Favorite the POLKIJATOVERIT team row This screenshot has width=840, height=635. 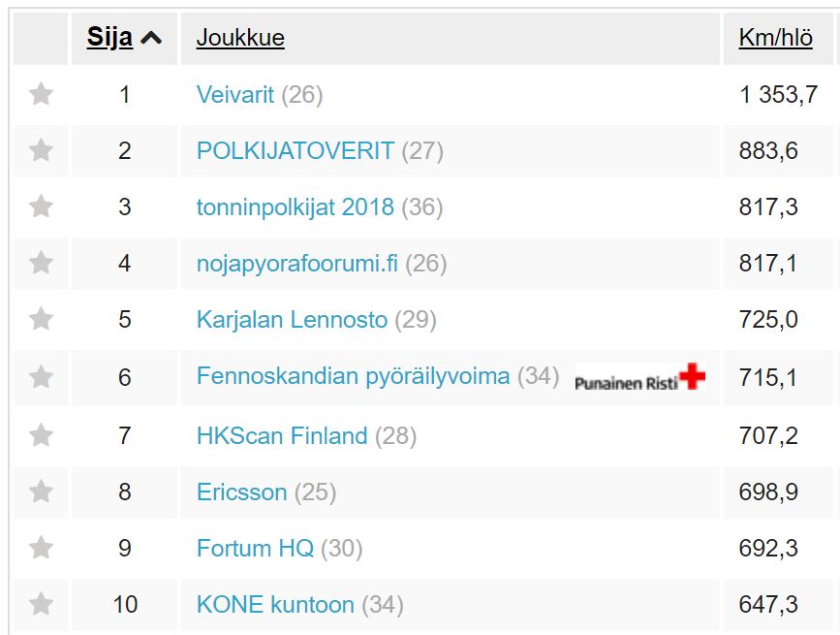pos(41,150)
